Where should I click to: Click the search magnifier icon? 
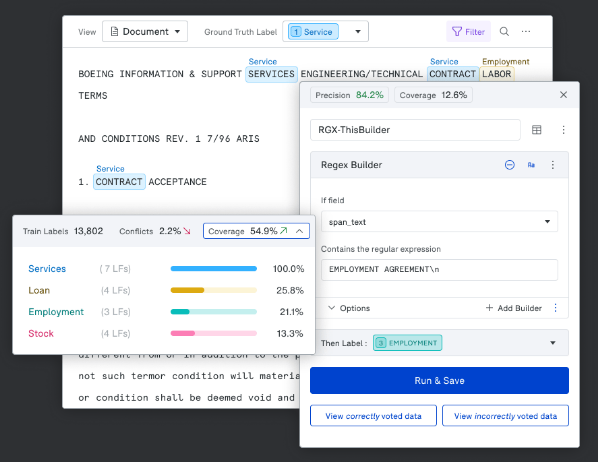504,32
